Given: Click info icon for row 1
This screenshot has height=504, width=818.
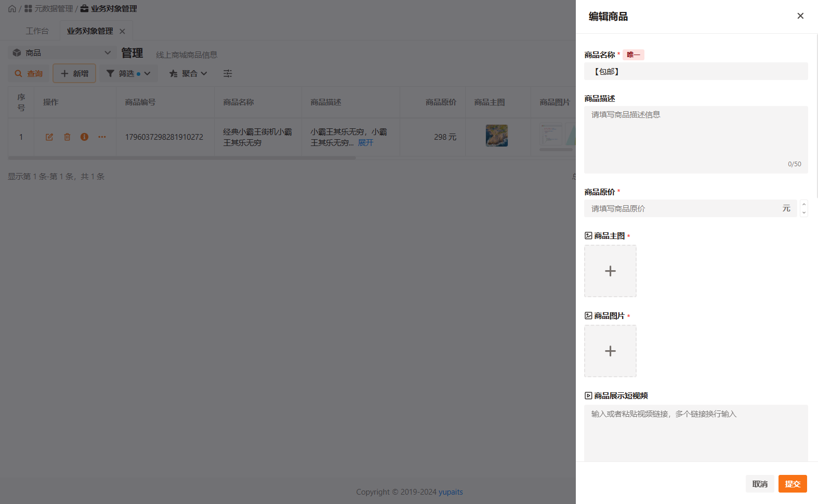Looking at the screenshot, I should click(x=84, y=137).
